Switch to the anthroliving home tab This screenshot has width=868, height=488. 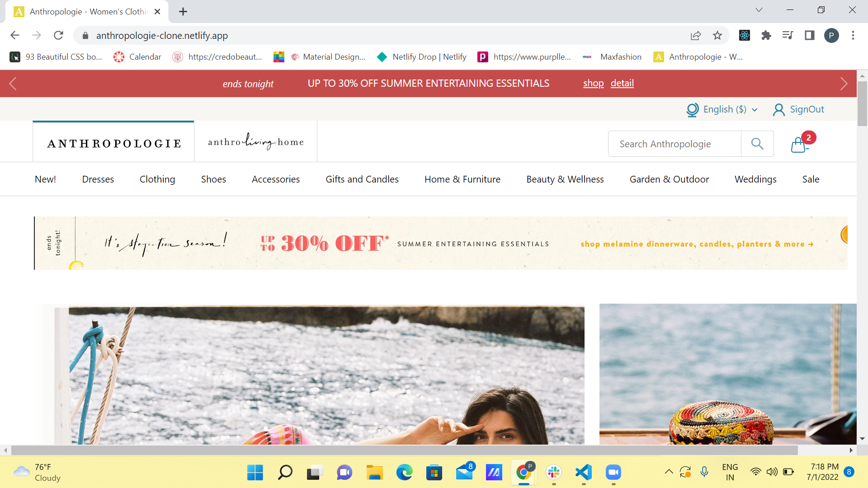(255, 142)
